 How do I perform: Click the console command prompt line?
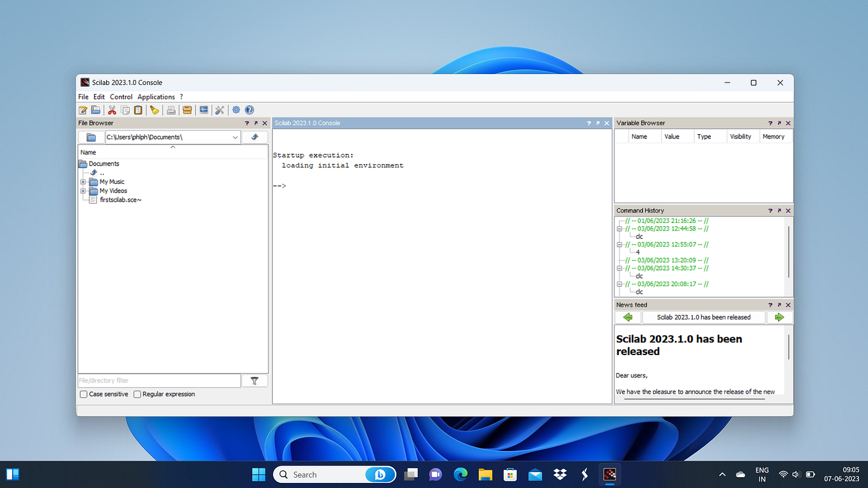point(442,186)
